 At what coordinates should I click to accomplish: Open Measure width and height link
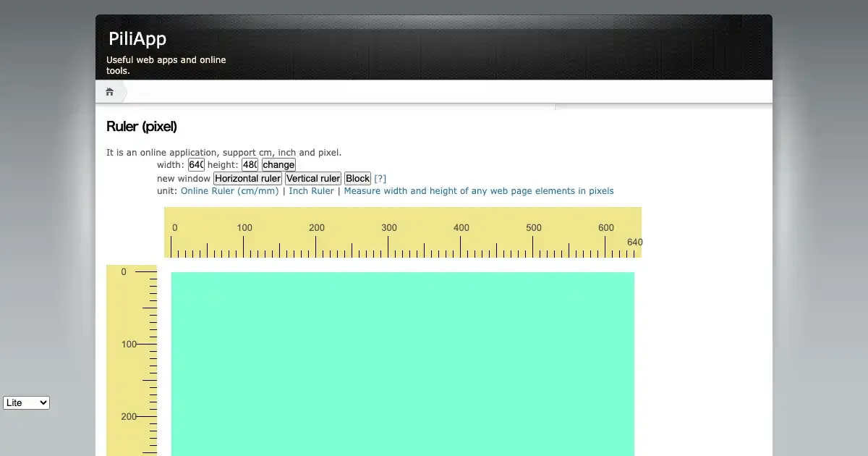tap(478, 191)
